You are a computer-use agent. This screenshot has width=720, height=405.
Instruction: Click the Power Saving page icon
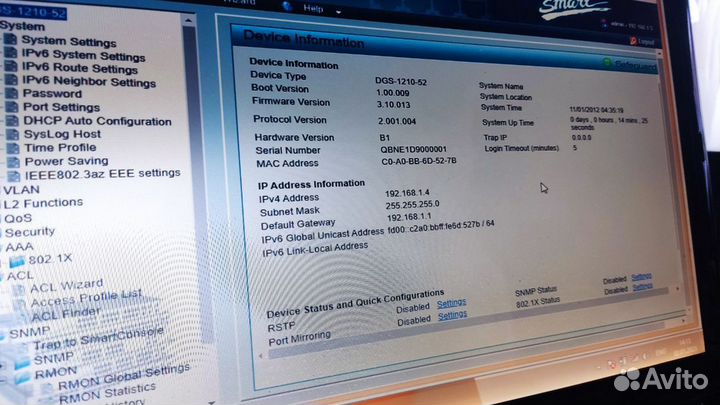click(x=14, y=162)
